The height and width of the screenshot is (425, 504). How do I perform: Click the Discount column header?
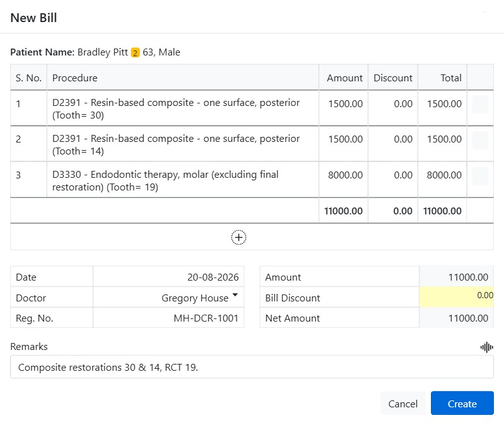point(392,78)
